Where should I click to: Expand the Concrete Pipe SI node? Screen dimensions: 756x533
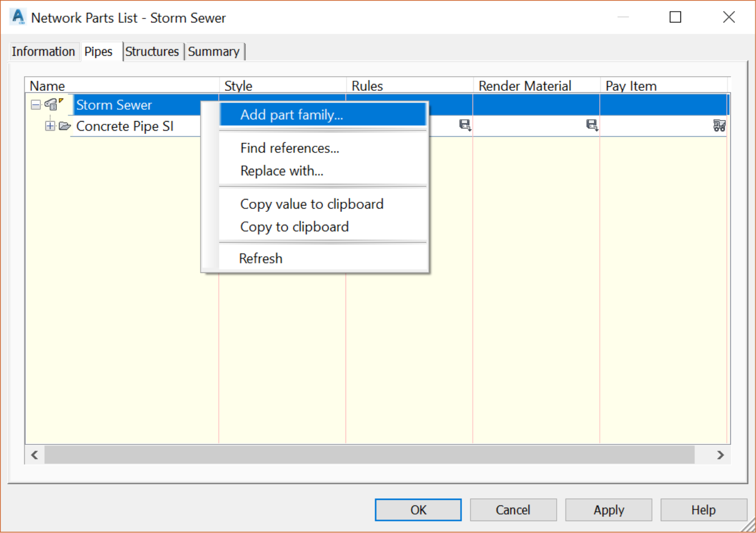(x=50, y=126)
